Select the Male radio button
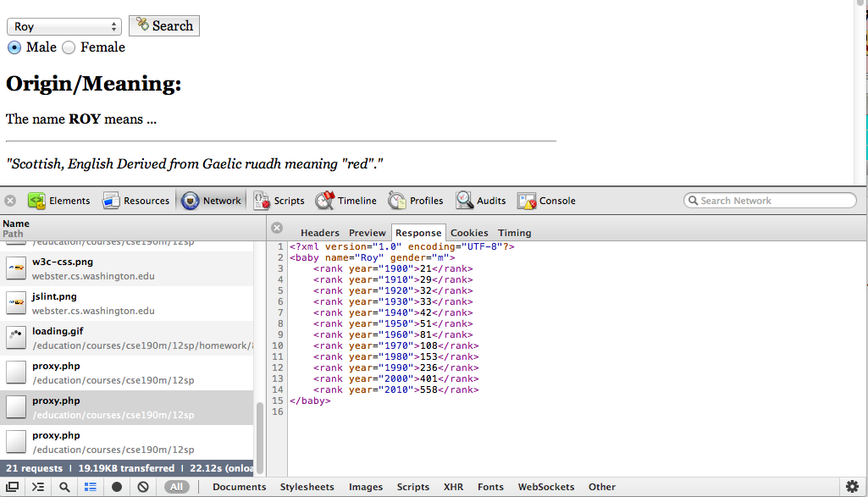868x497 pixels. 14,47
